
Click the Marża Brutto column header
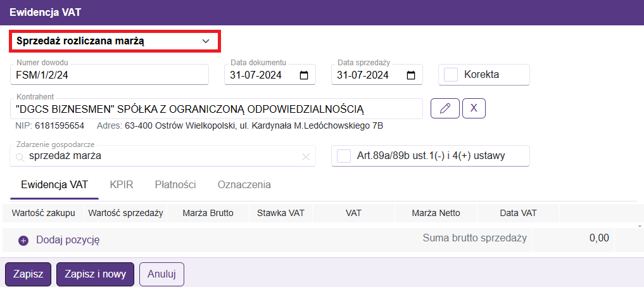(210, 213)
